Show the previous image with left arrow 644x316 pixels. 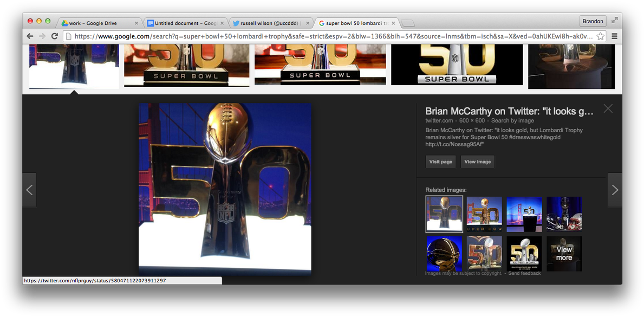(x=29, y=190)
